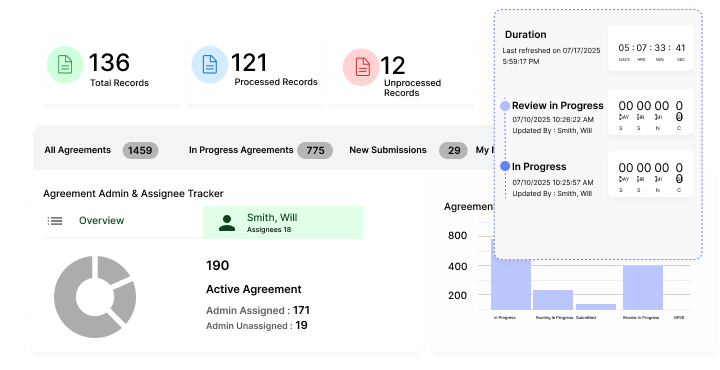The height and width of the screenshot is (370, 720).
Task: Click the In Progress timeline dot
Action: point(505,166)
